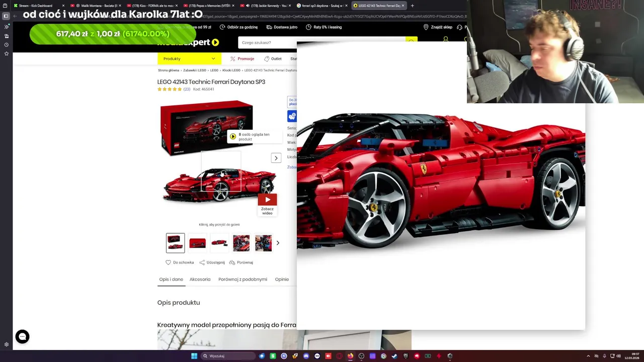644x362 pixels.
Task: Select third thumbnail of car side
Action: click(x=219, y=243)
